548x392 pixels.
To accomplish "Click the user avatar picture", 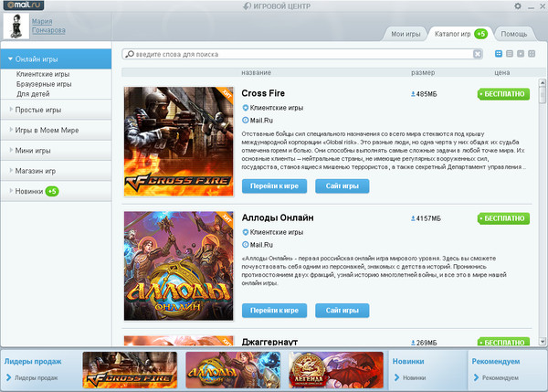I will 16,26.
